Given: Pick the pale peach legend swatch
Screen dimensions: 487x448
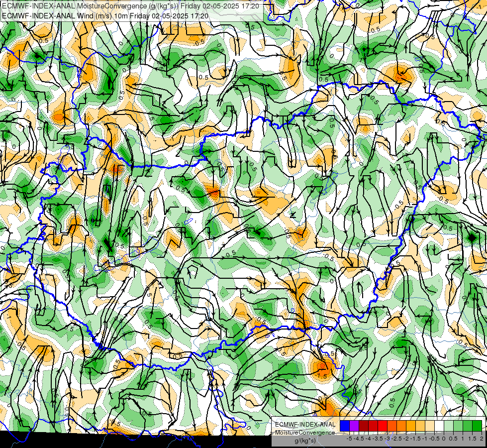Looking at the screenshot, I should (430, 426).
